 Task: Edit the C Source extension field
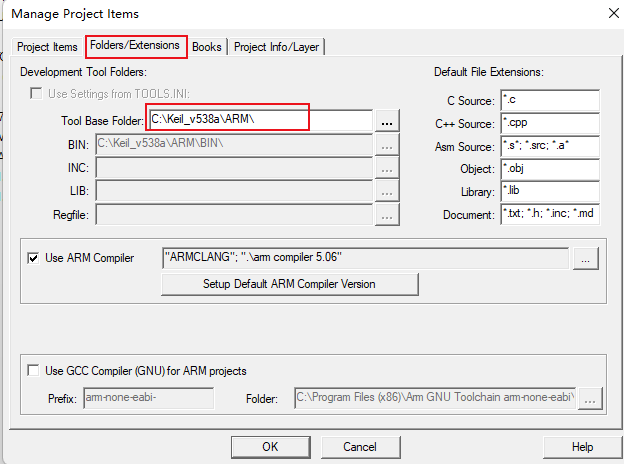549,100
